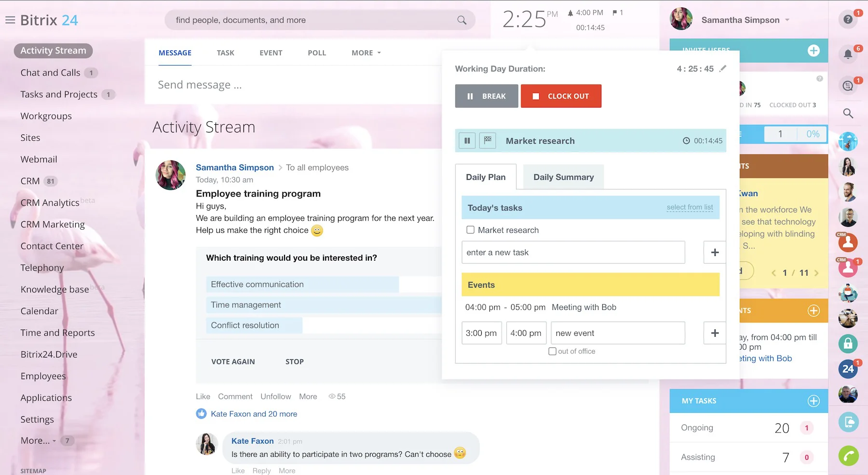868x475 pixels.
Task: Click the green phone call icon
Action: coord(848,456)
